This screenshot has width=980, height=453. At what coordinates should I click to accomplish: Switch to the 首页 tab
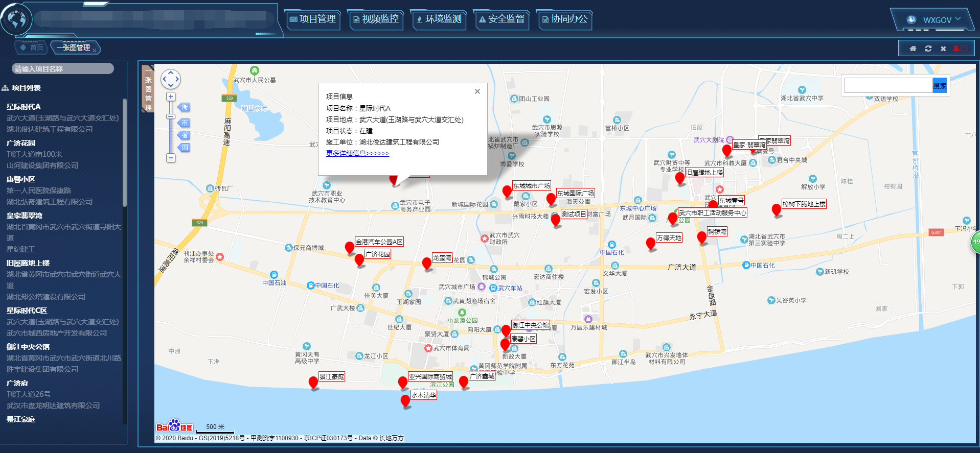31,47
